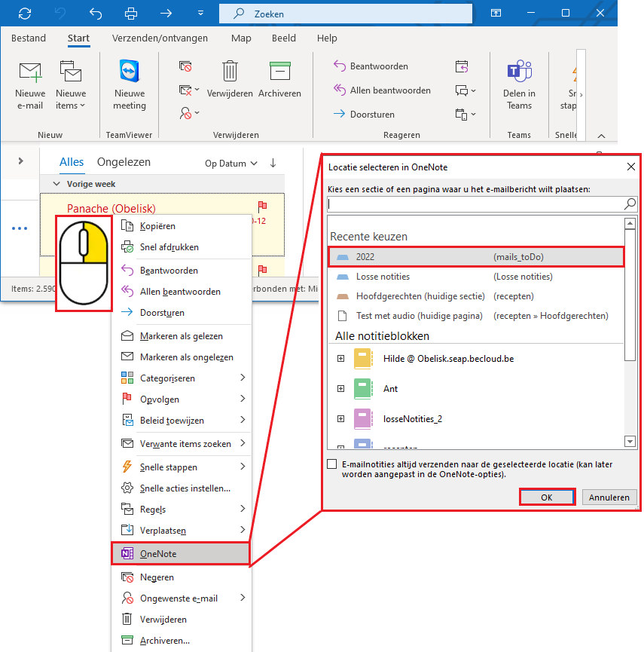644x652 pixels.
Task: Click the scroll down arrow in OneNote list
Action: coord(630,441)
